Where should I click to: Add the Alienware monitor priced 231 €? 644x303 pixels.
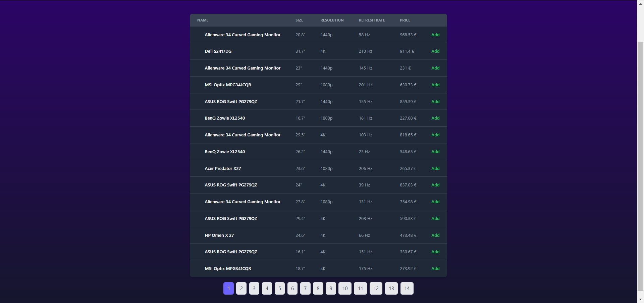435,68
